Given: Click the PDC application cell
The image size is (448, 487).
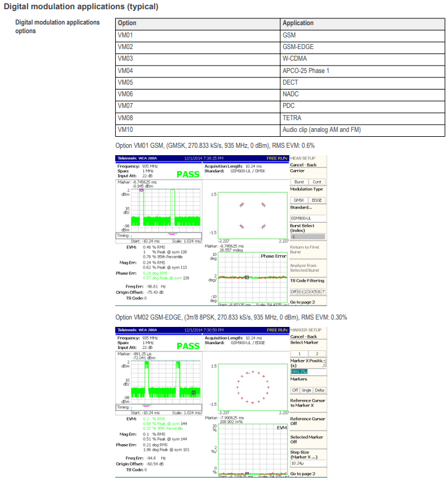Looking at the screenshot, I should click(x=362, y=106).
